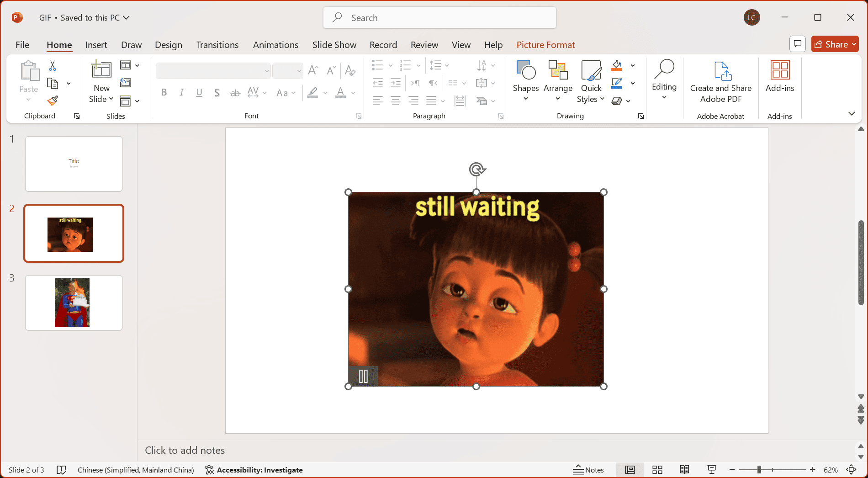Click the spell check book icon
This screenshot has height=478, width=868.
pyautogui.click(x=61, y=470)
